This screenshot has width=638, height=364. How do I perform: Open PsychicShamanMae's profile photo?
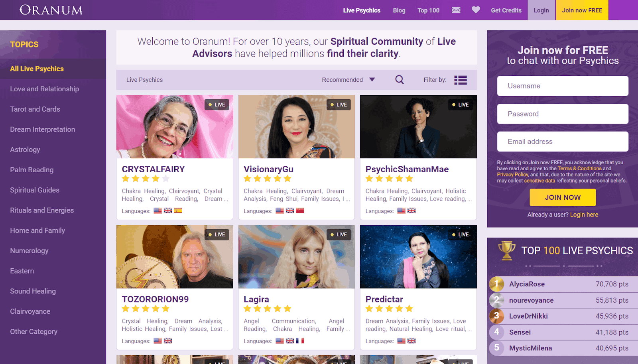[x=418, y=127]
